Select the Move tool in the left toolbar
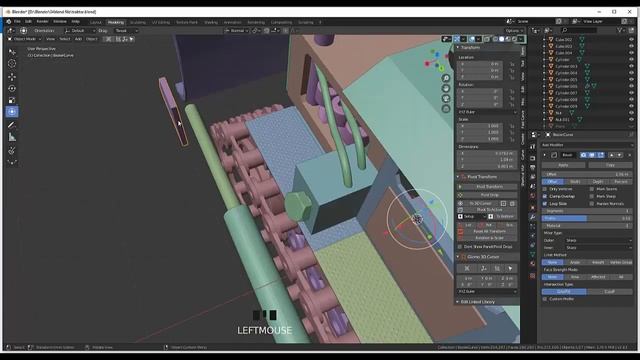The image size is (640, 360). [x=12, y=76]
